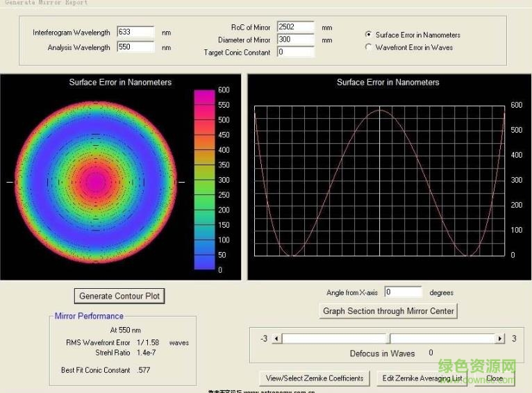532x393 pixels.
Task: Choose Wavefront Error in Waves radio button
Action: (369, 47)
